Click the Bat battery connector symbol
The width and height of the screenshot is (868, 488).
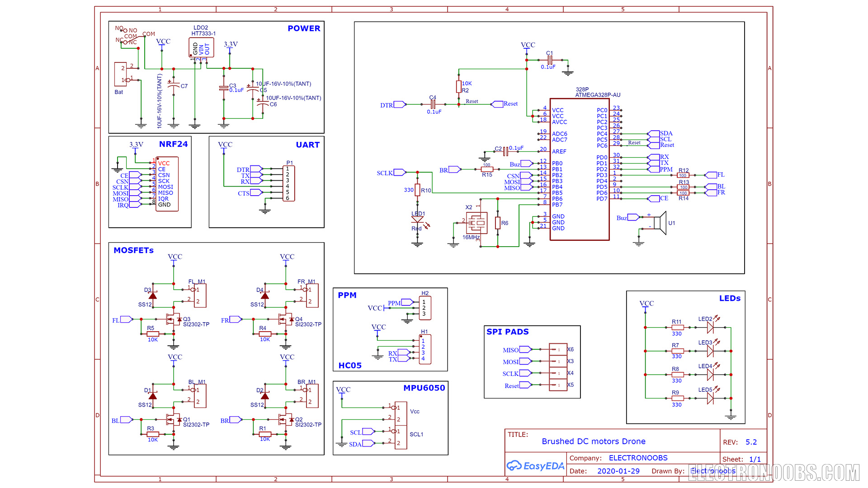click(x=120, y=74)
